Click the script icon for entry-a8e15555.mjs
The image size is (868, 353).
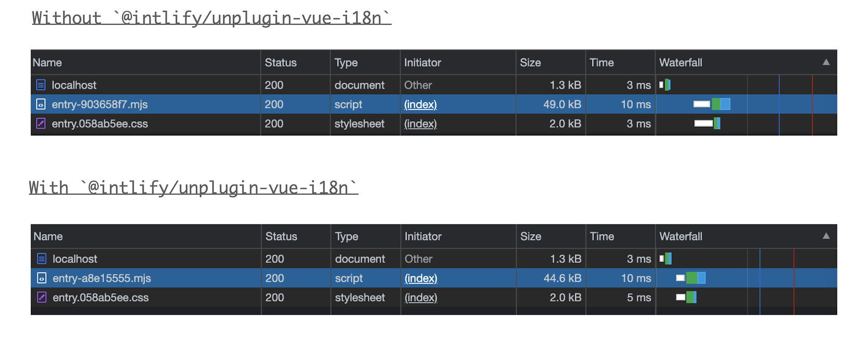tap(41, 278)
